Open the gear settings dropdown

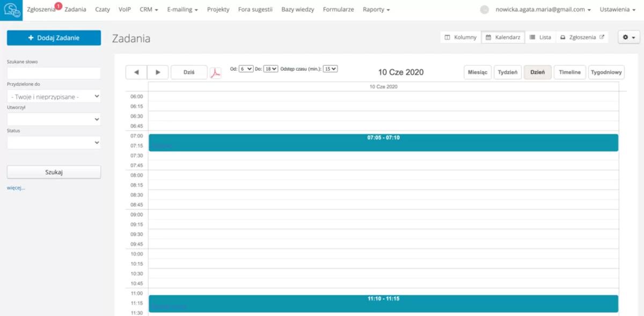(x=629, y=37)
